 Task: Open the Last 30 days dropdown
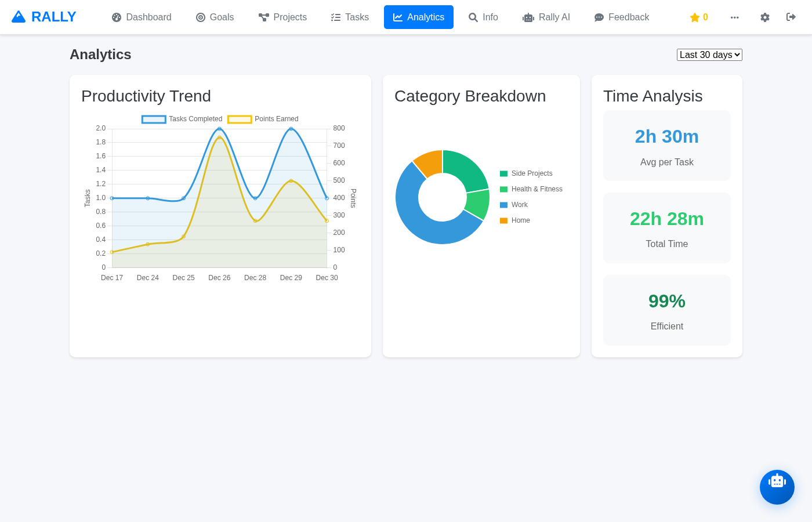709,55
